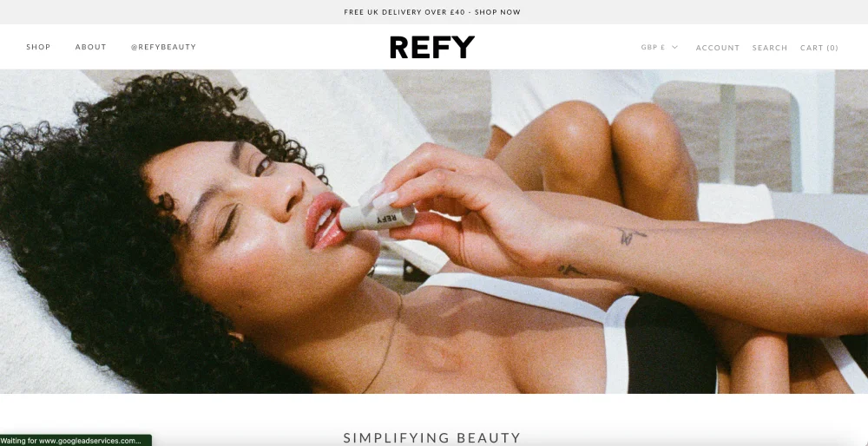Click the SIMPLIFYING BEAUTY heading
Viewport: 868px width, 446px height.
tap(431, 437)
